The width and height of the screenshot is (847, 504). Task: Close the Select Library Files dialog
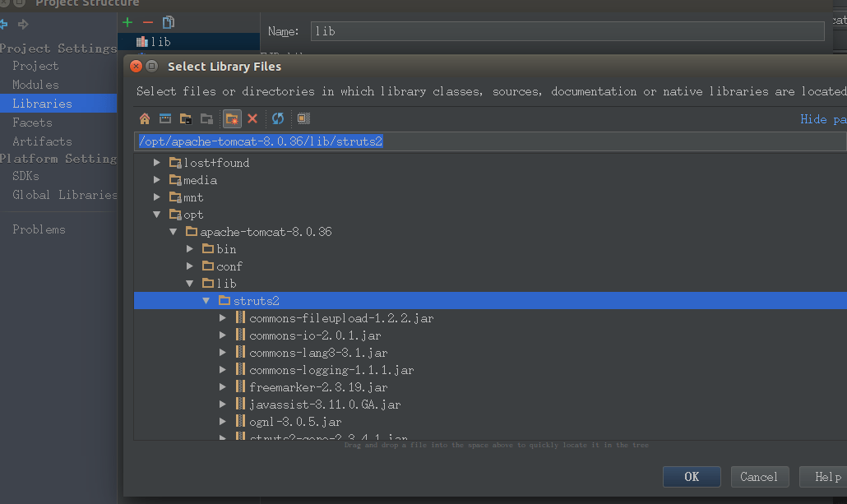[137, 66]
